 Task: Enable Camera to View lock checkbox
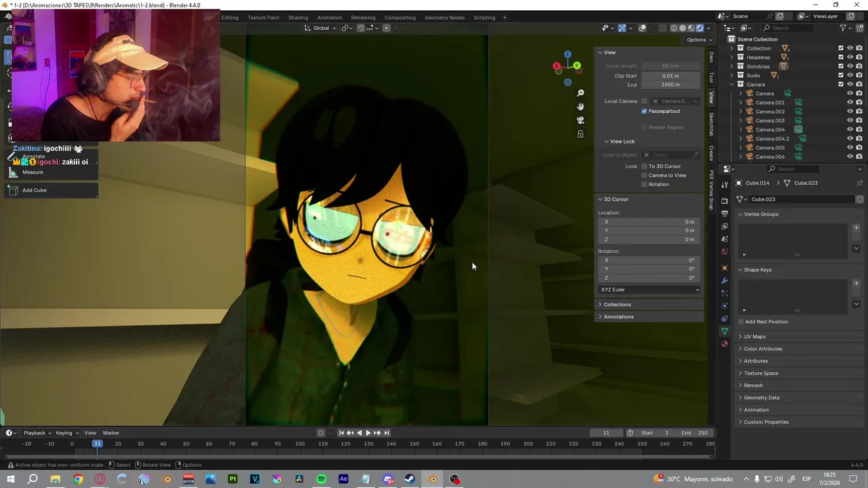coord(644,175)
